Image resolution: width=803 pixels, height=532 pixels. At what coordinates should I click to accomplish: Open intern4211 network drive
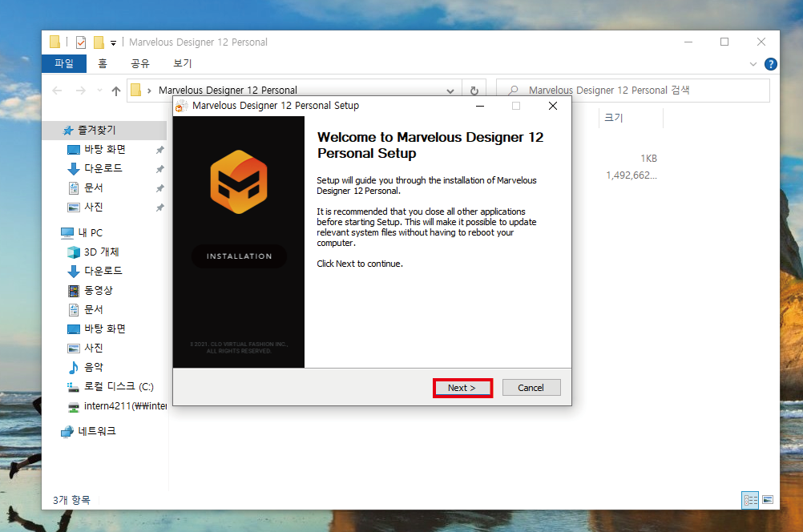pos(126,406)
